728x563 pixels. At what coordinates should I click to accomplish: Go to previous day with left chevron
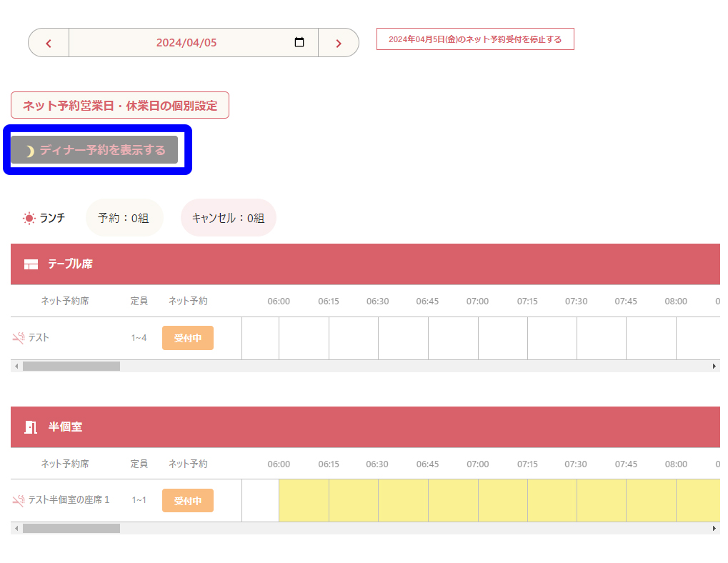tap(49, 43)
